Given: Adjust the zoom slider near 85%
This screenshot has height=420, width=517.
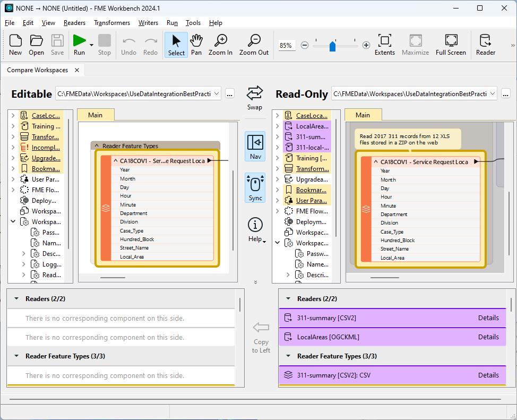Looking at the screenshot, I should 333,46.
